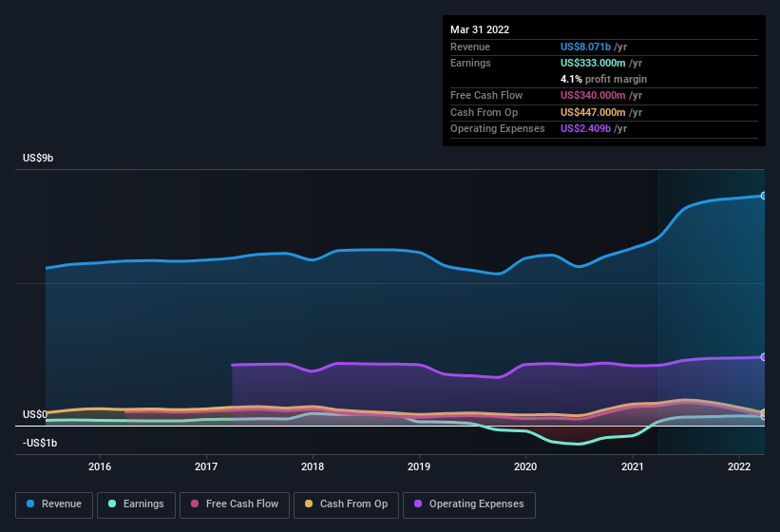
Task: Click the Revenue row label in tooltip
Action: pos(470,47)
